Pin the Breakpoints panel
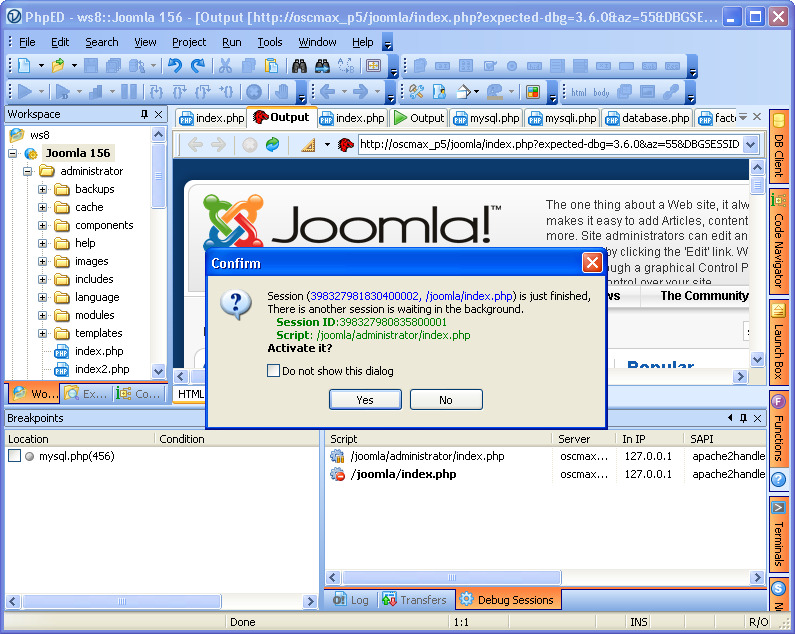Image resolution: width=795 pixels, height=634 pixels. click(x=743, y=418)
